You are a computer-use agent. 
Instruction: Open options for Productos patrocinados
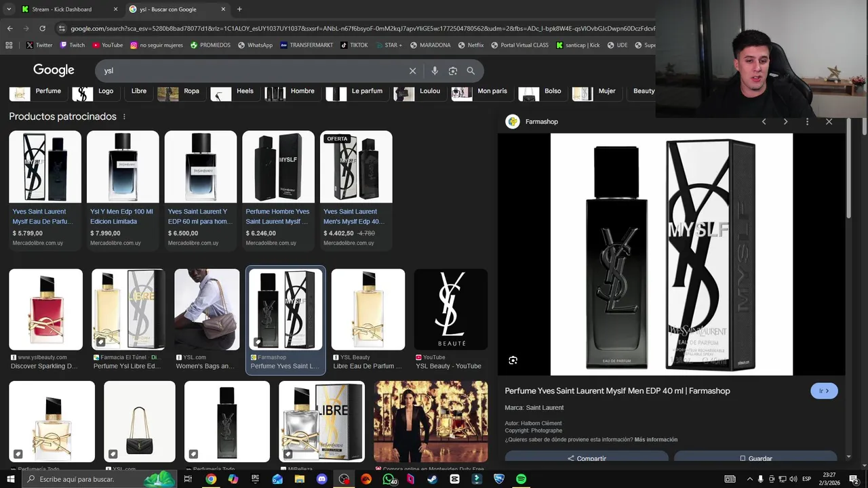point(124,117)
